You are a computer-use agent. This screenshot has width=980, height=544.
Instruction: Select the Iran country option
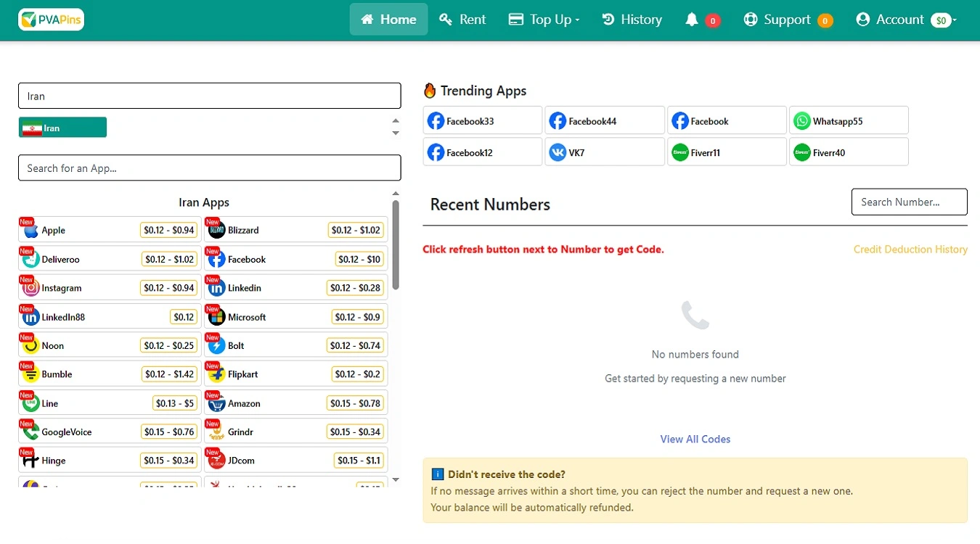tap(62, 128)
